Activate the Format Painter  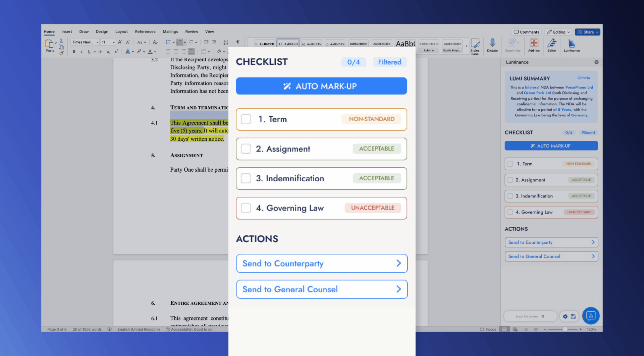coord(62,53)
